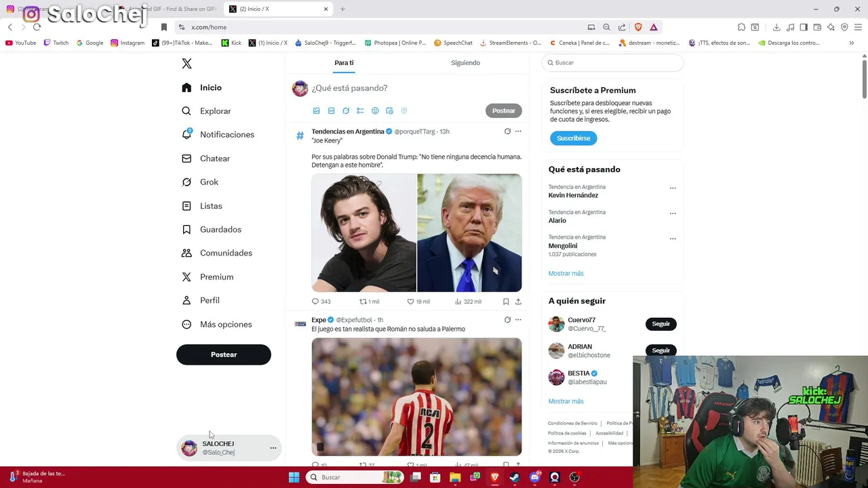The width and height of the screenshot is (868, 488).
Task: Open Guardados bookmarks
Action: 212,230
